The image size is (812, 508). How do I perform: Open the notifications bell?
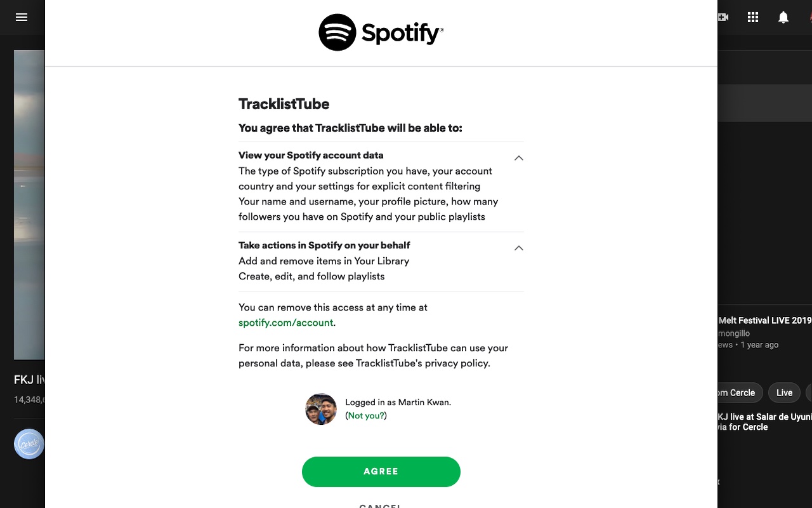point(783,17)
